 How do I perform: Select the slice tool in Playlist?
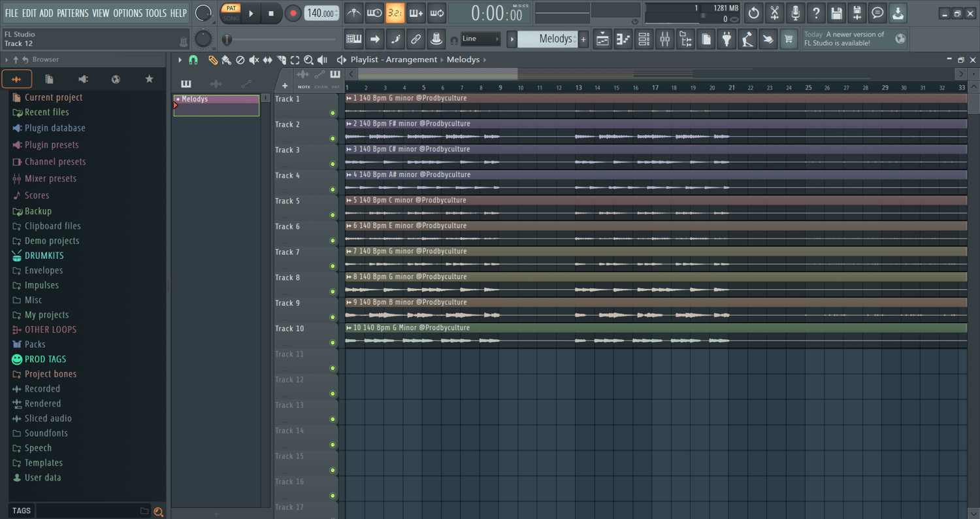click(281, 60)
